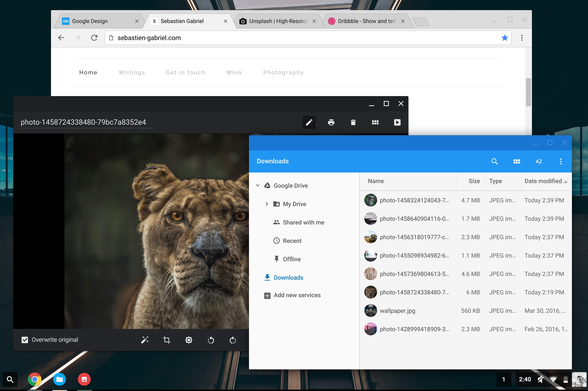588x391 pixels.
Task: Toggle the Overwrite original checkbox
Action: pyautogui.click(x=24, y=340)
